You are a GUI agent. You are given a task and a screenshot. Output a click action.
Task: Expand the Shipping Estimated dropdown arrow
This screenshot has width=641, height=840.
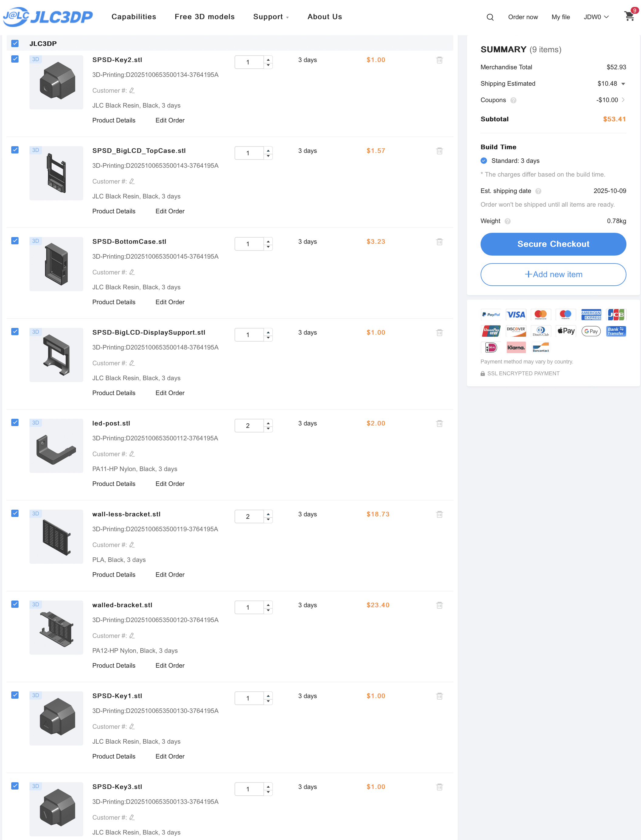tap(623, 84)
